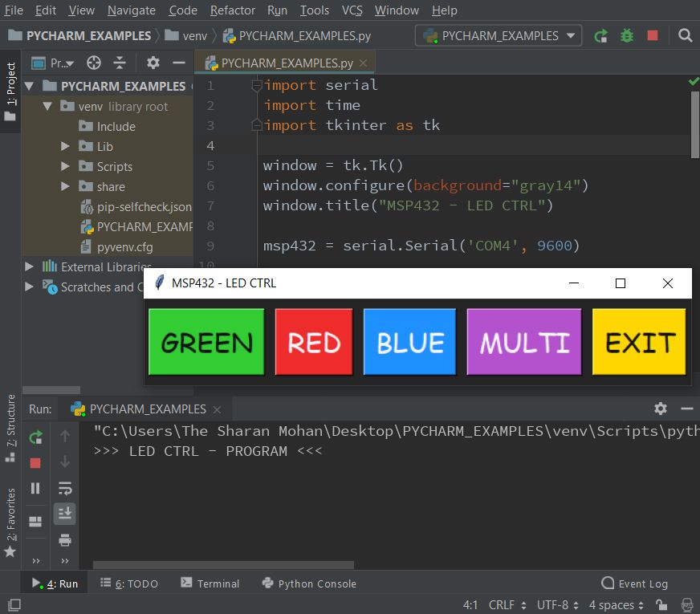
Task: Open the Project view selector dropdown
Action: tap(53, 63)
